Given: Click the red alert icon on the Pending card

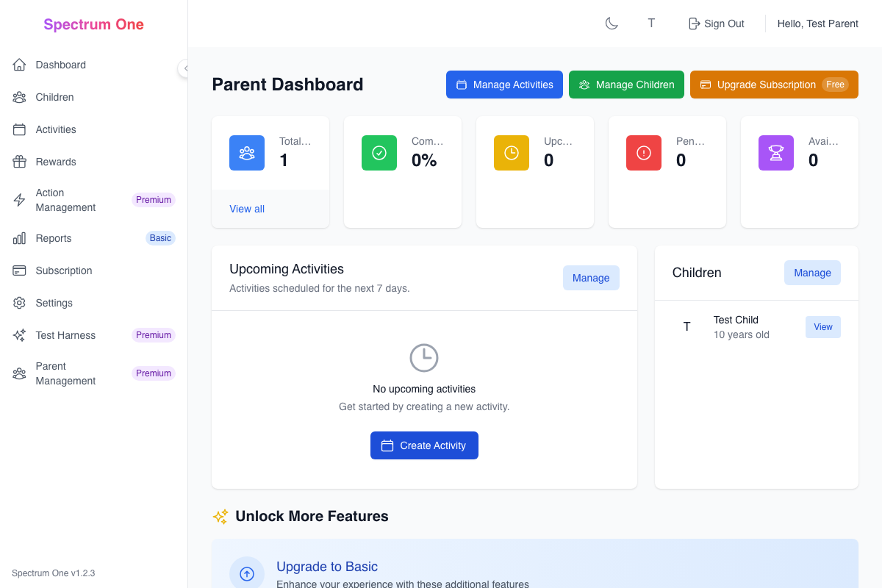Looking at the screenshot, I should pyautogui.click(x=643, y=153).
